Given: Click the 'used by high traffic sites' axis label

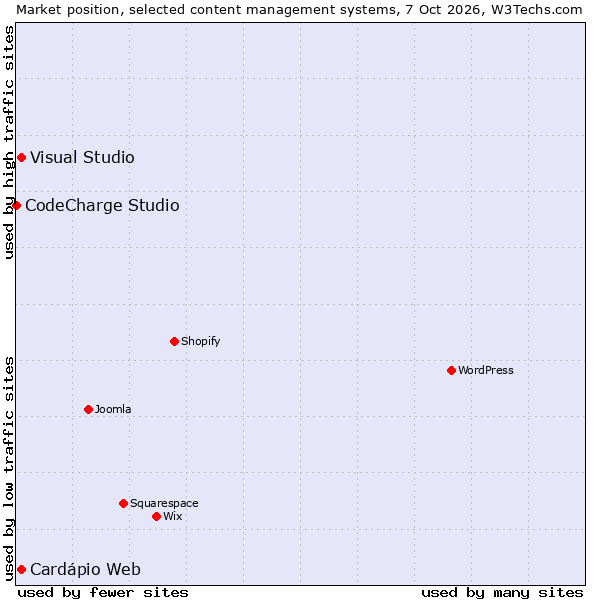Looking at the screenshot, I should (x=9, y=142).
